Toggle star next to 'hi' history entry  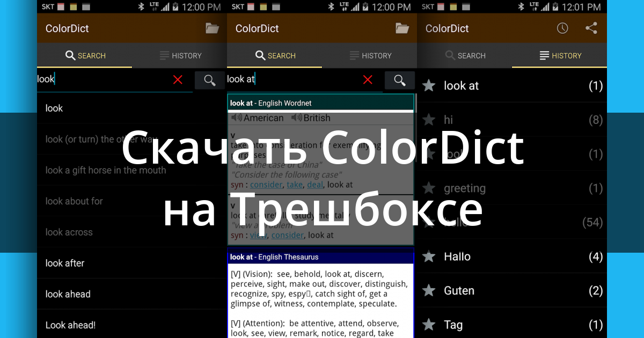429,120
